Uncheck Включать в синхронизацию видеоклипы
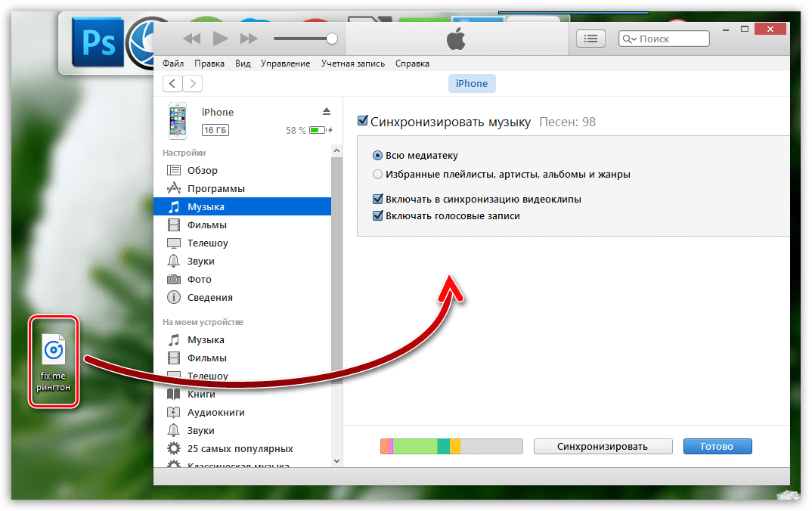812x511 pixels. pos(378,200)
